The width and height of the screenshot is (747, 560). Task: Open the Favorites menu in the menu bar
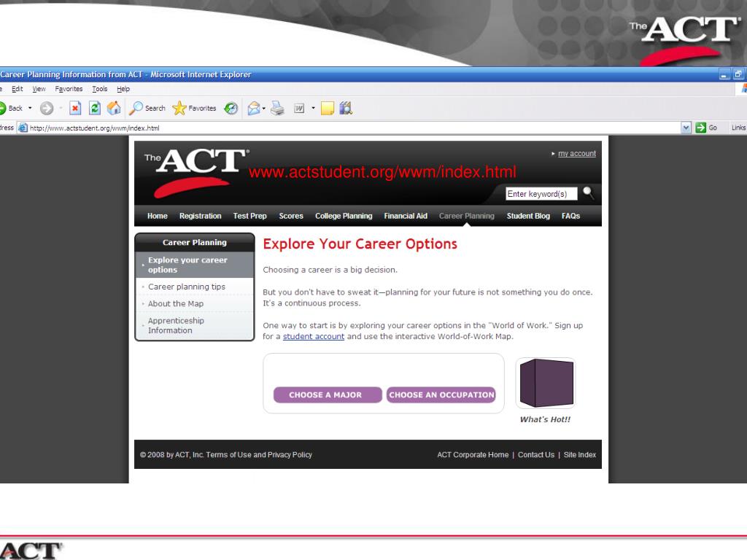(x=69, y=89)
